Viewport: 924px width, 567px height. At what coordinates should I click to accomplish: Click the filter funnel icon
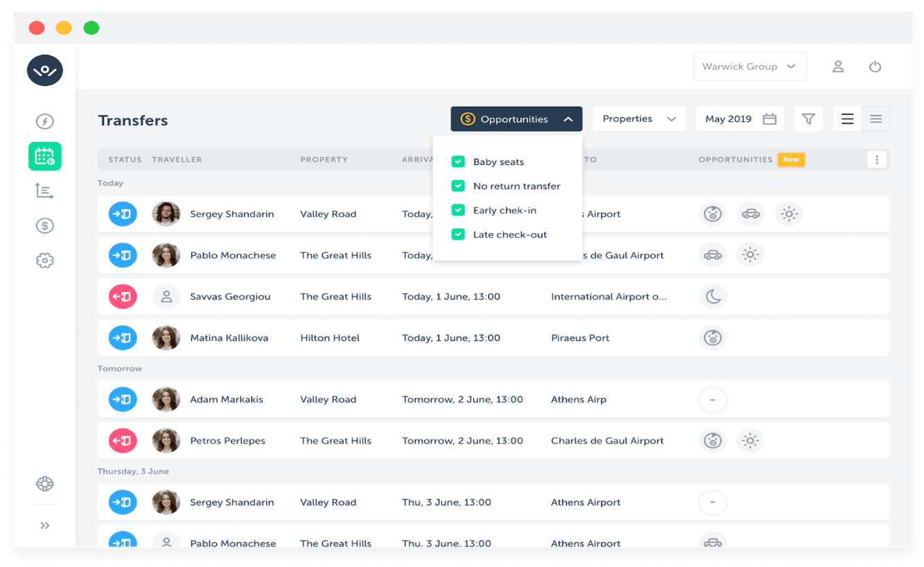(808, 119)
